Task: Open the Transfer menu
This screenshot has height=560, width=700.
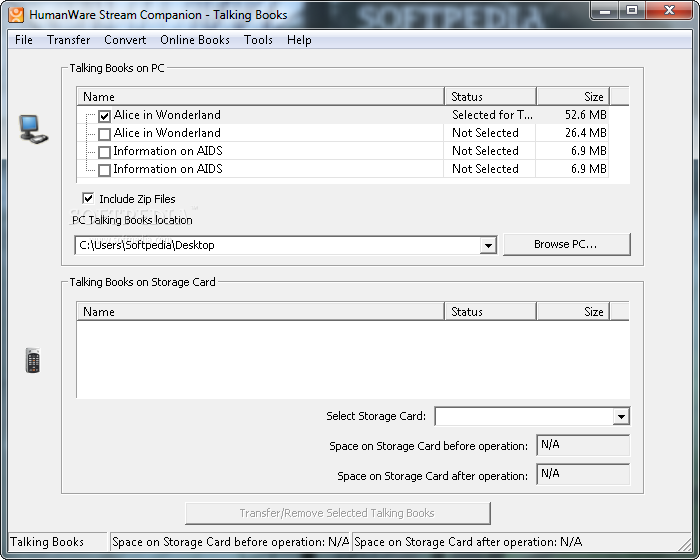Action: click(x=68, y=40)
